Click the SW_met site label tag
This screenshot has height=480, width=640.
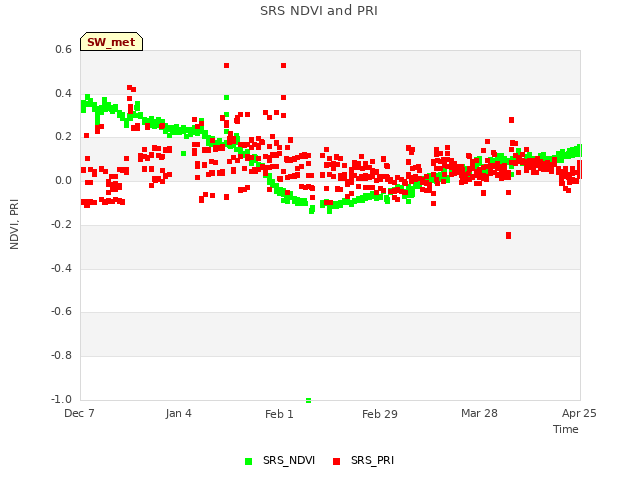tap(111, 42)
